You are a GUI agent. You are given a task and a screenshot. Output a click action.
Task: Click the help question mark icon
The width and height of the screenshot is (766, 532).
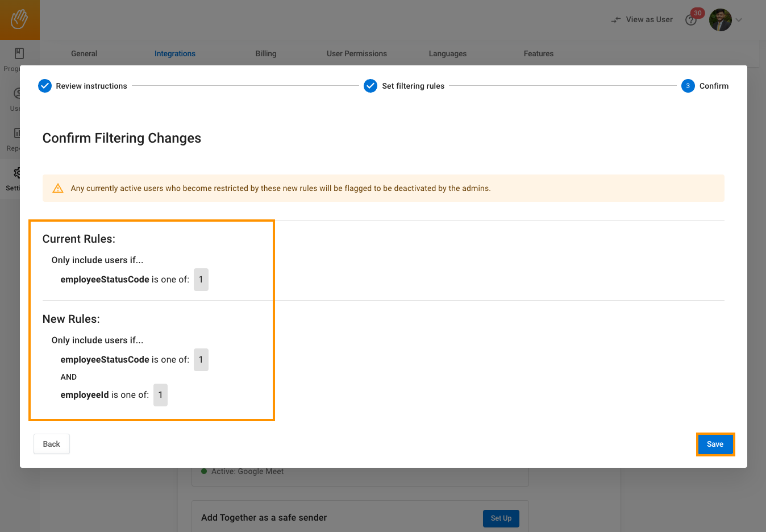[691, 20]
